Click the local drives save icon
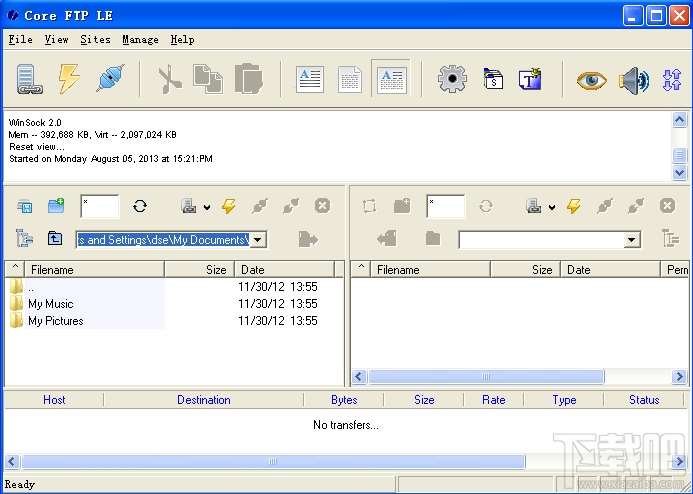Viewport: 693px width, 494px height. click(x=25, y=206)
